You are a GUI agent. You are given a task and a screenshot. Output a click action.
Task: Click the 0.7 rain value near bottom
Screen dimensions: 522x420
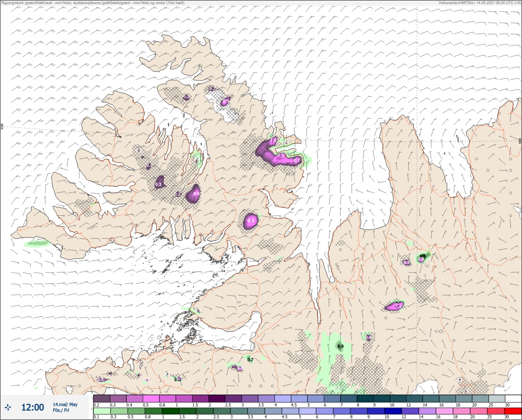click(250, 360)
